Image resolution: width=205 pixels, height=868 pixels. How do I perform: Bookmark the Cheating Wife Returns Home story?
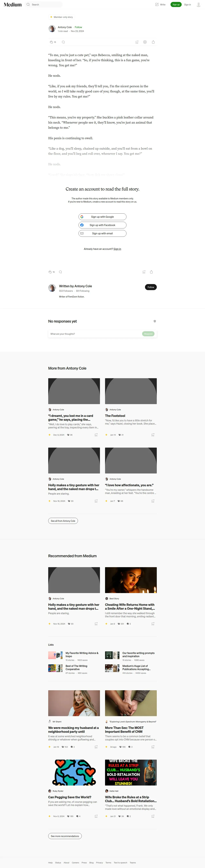[x=153, y=624]
